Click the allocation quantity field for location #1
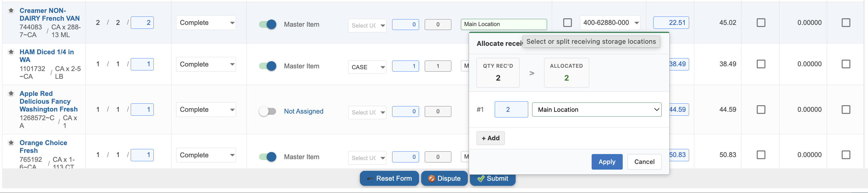868x193 pixels. (511, 110)
